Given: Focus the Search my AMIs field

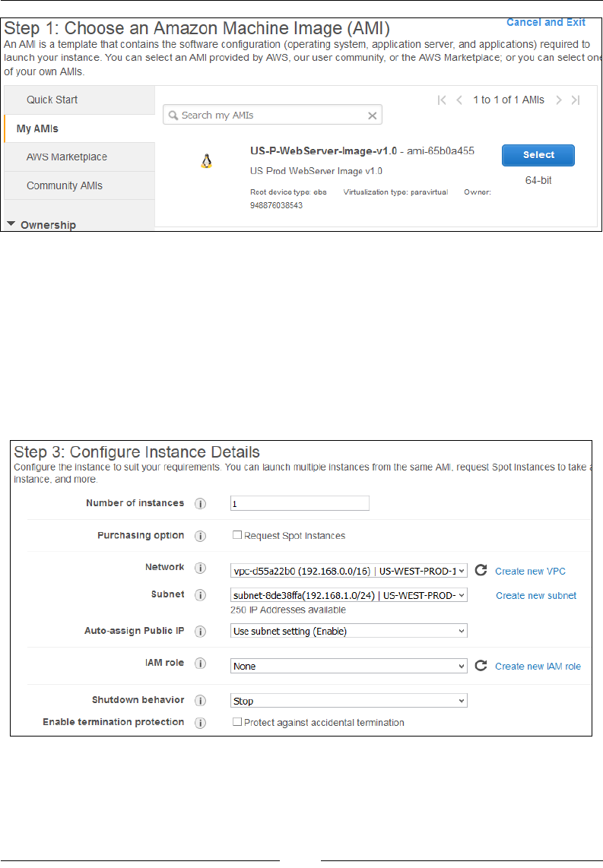Looking at the screenshot, I should 272,115.
